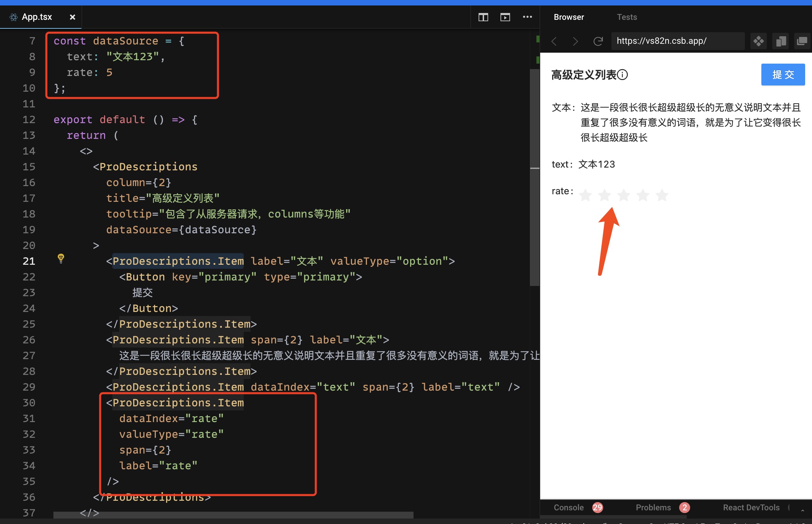Viewport: 812px width, 524px height.
Task: Click the forward navigation chevron in browser
Action: click(x=575, y=41)
